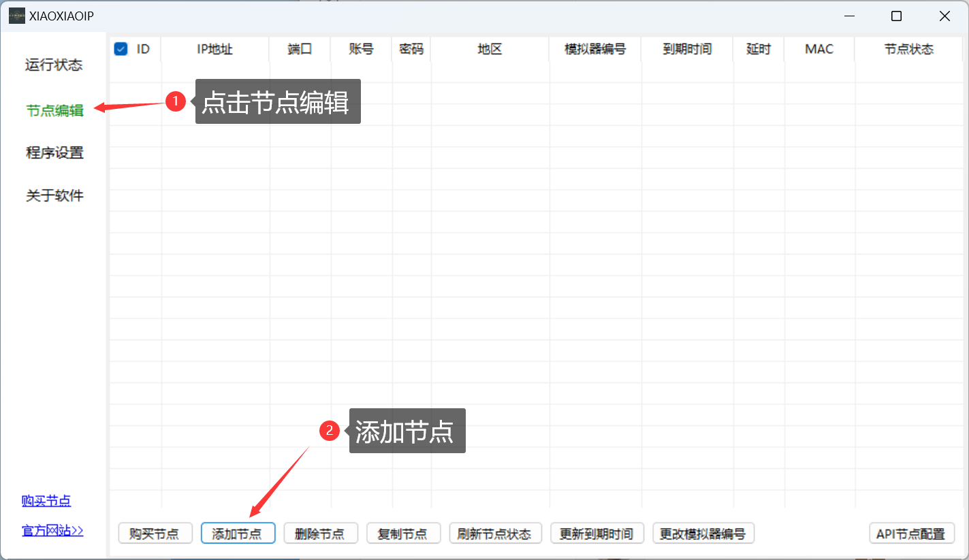Click the IP地址 column header

215,49
